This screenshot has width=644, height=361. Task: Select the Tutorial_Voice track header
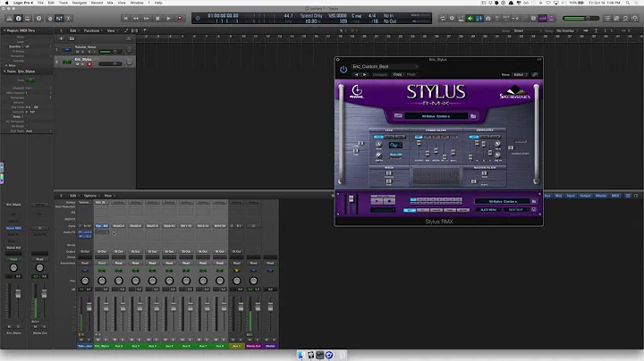coord(95,50)
